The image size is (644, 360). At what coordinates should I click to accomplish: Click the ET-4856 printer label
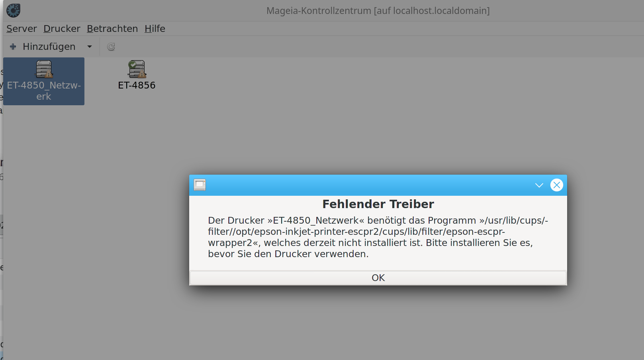[137, 85]
